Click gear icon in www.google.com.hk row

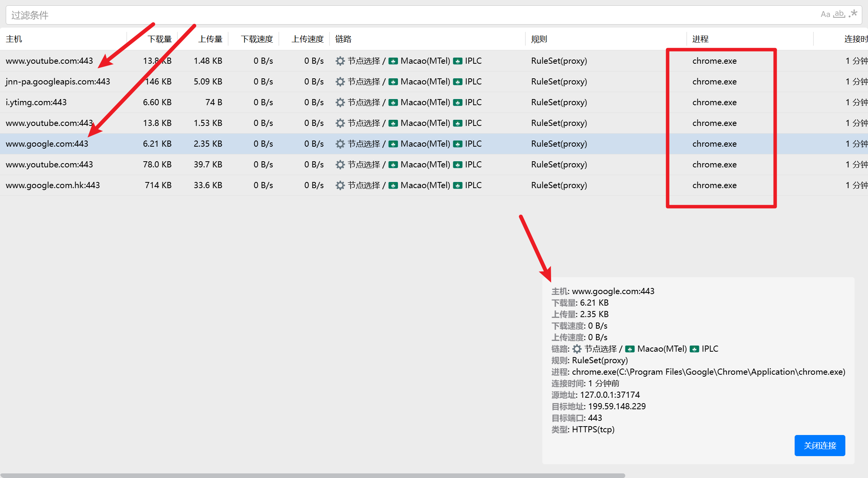340,185
